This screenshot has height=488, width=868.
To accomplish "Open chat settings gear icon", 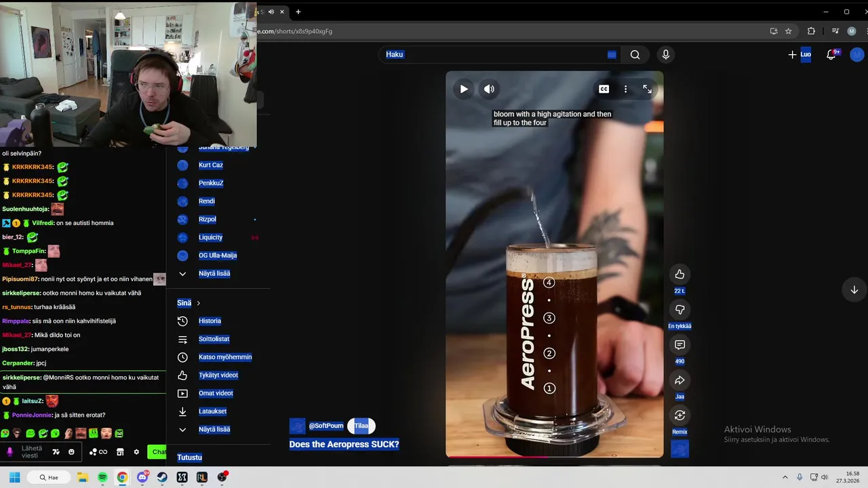I will [x=136, y=452].
